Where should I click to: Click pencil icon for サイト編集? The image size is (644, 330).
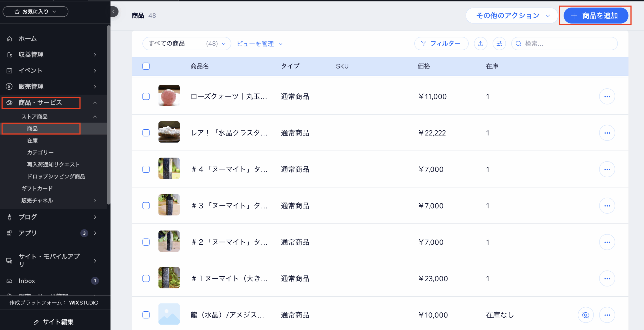pos(36,322)
